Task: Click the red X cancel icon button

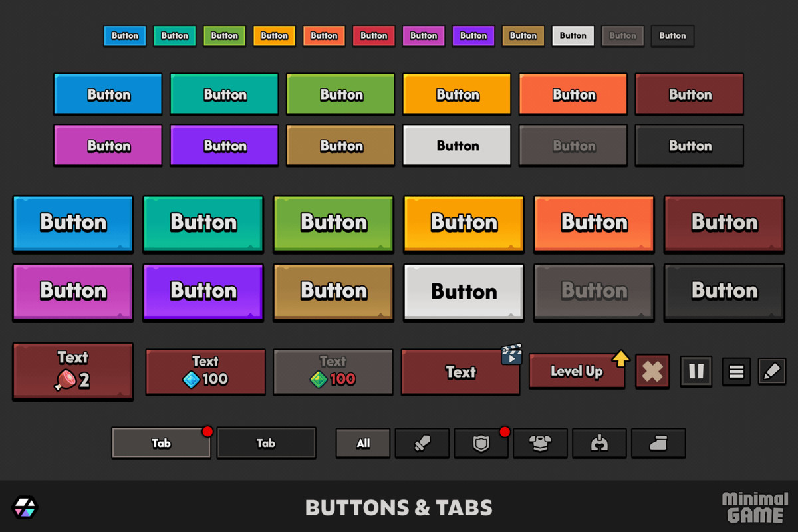Action: 652,372
